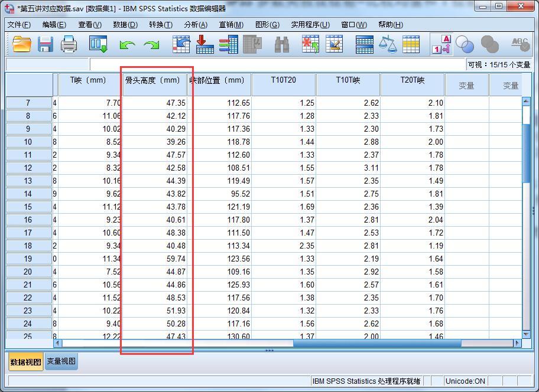Save the document with floppy disk icon
539x392 pixels.
[x=46, y=44]
